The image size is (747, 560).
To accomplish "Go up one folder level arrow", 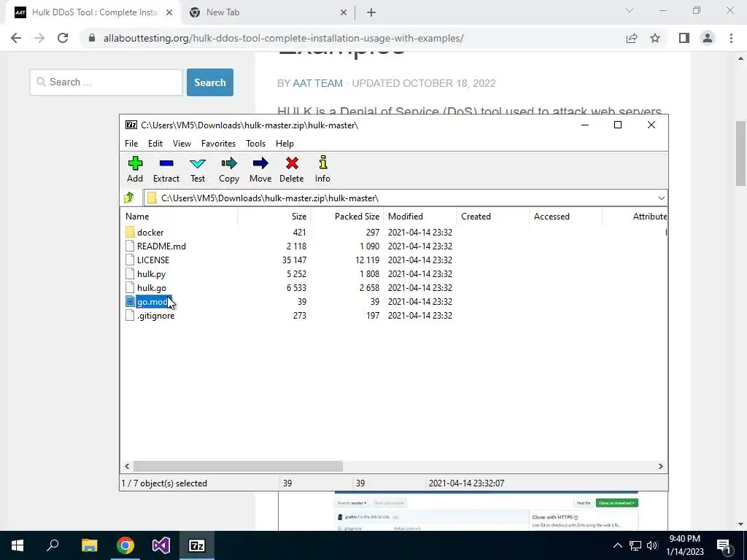I will [128, 198].
